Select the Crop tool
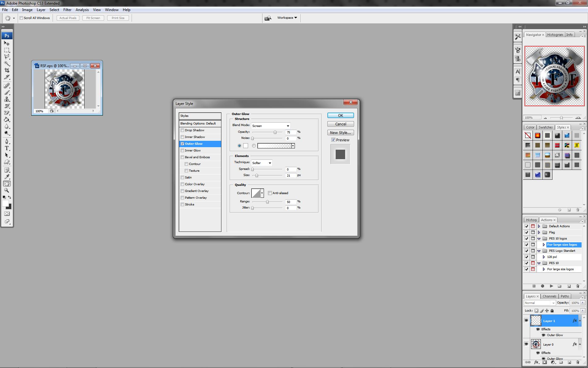 point(7,70)
